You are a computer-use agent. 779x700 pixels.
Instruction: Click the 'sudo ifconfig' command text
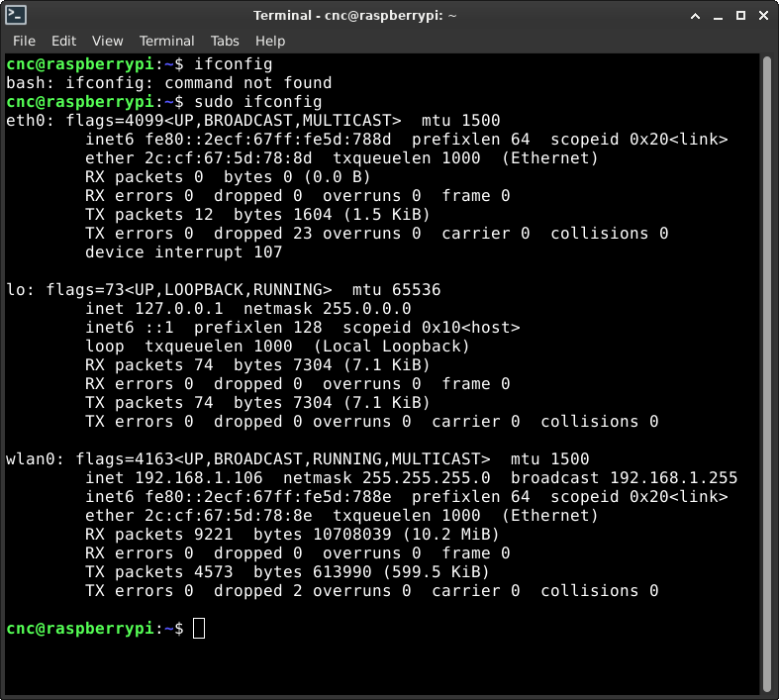(x=257, y=102)
